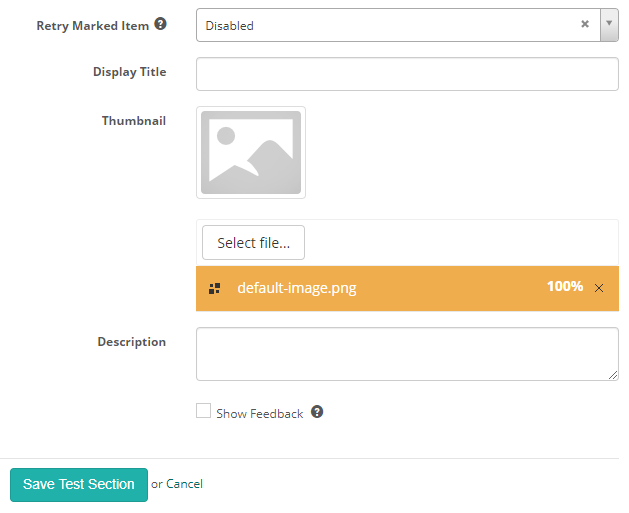
Task: Focus the Display Title text field
Action: coord(407,74)
